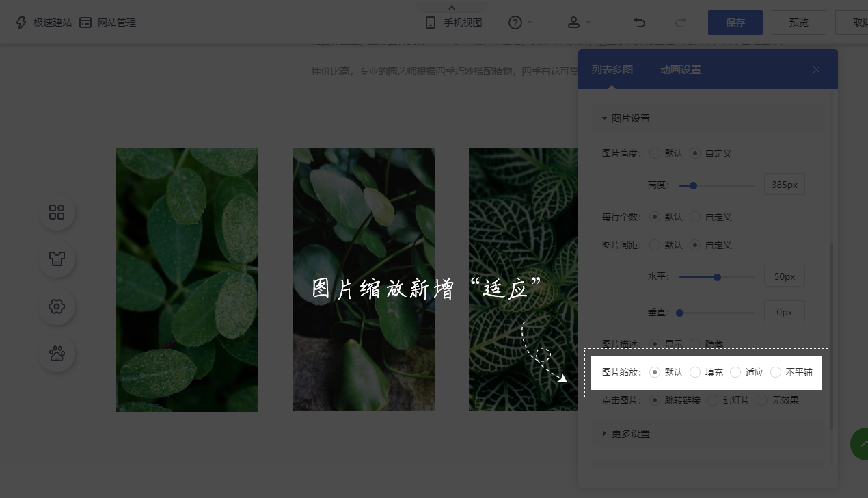
Task: Select 默认 for 图片高度
Action: [655, 153]
